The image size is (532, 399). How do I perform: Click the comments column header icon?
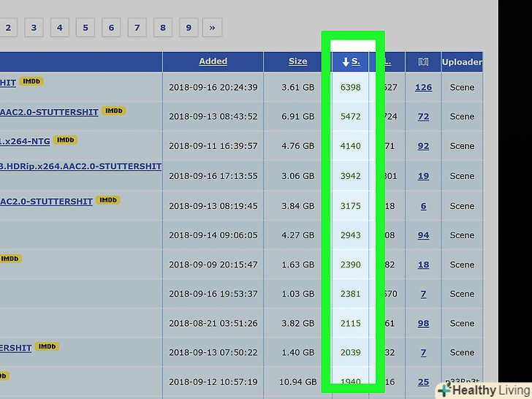coord(423,61)
